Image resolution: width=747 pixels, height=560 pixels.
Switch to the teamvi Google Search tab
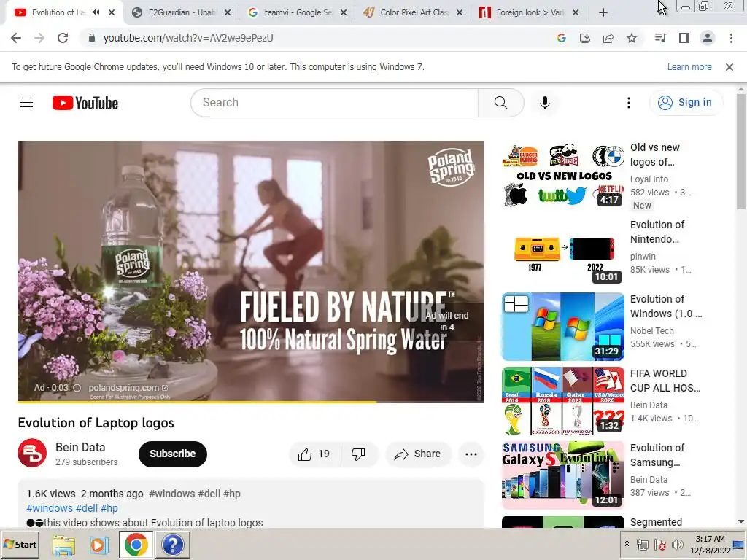pos(298,12)
